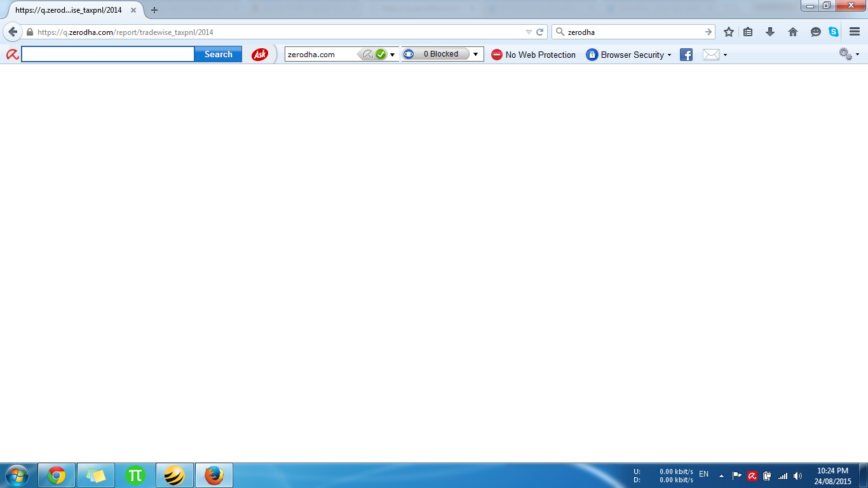Open the green Pi app in taskbar
868x488 pixels.
tap(135, 475)
